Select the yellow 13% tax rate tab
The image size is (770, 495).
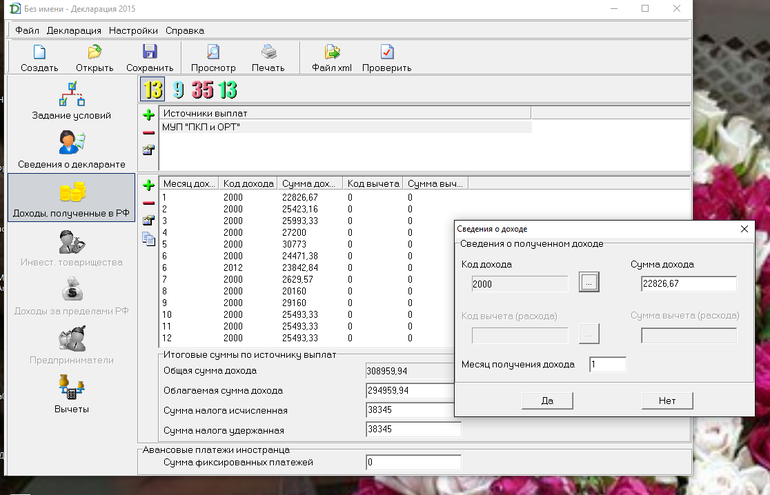pos(152,90)
